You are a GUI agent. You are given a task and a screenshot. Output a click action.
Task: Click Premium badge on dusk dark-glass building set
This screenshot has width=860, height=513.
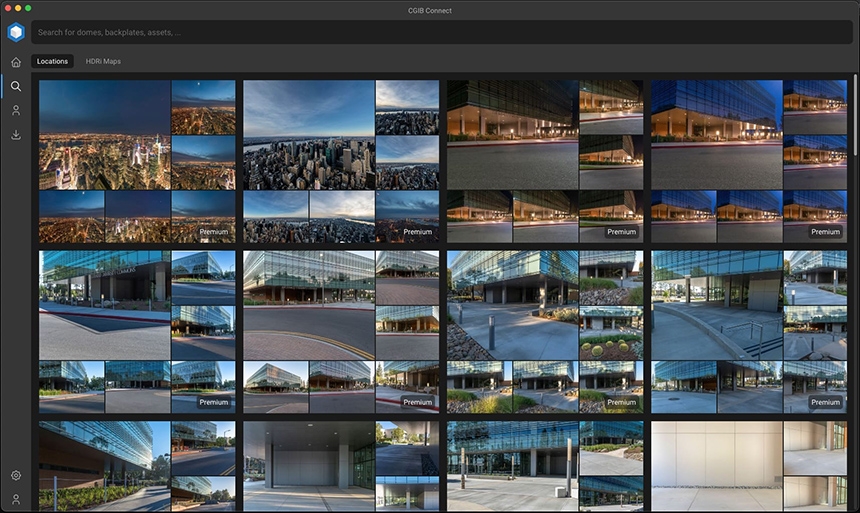(621, 232)
